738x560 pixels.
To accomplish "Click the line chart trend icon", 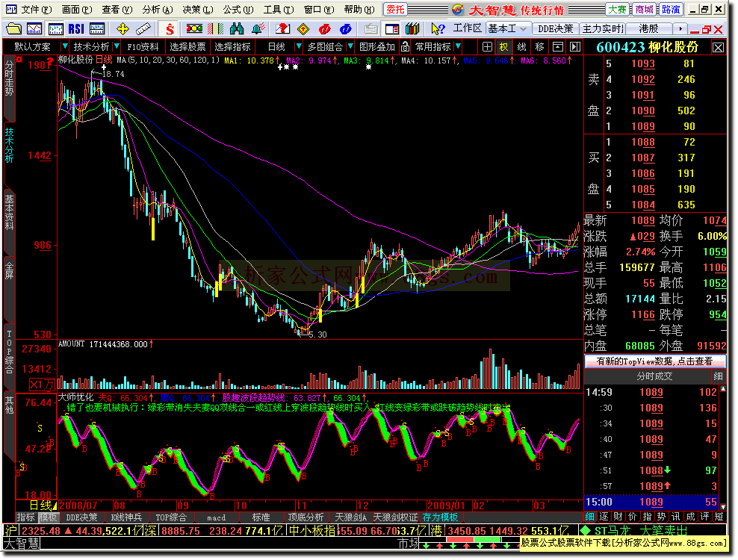I will pyautogui.click(x=34, y=29).
